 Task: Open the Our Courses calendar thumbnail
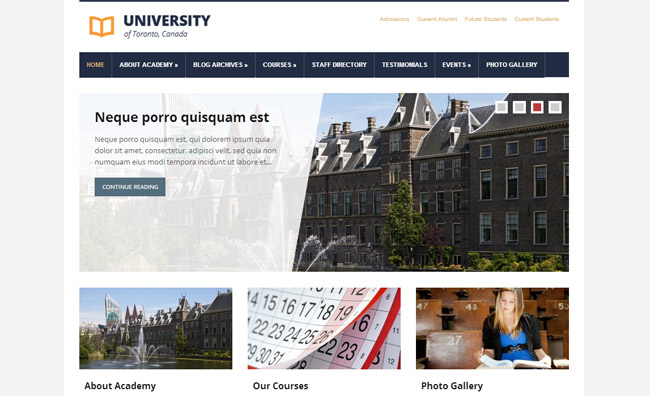point(324,328)
